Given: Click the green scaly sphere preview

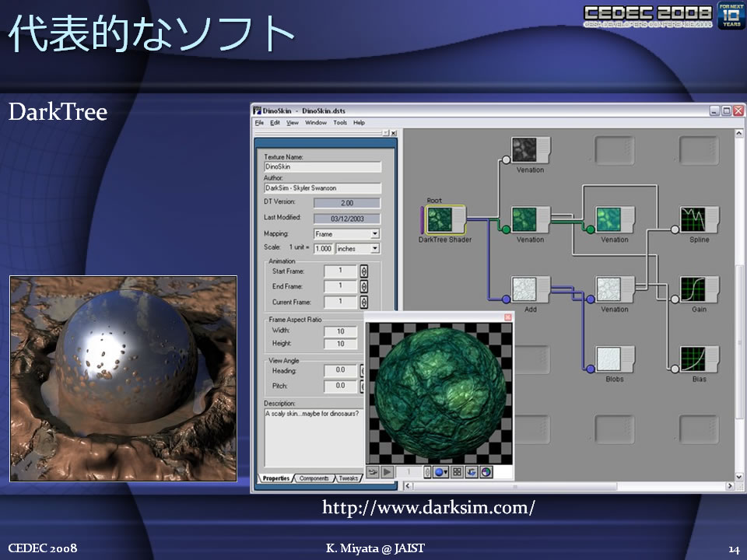Looking at the screenshot, I should click(440, 393).
